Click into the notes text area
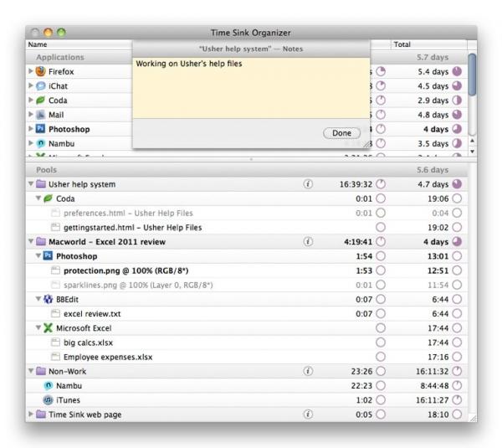502x448 pixels. (251, 88)
